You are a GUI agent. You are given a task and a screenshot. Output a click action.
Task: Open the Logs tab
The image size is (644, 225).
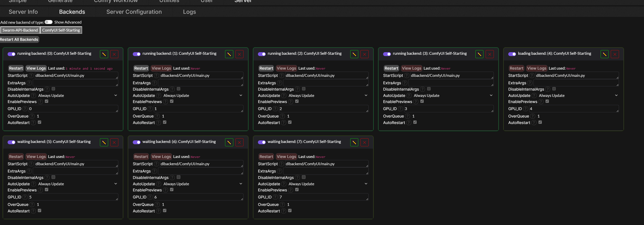189,12
